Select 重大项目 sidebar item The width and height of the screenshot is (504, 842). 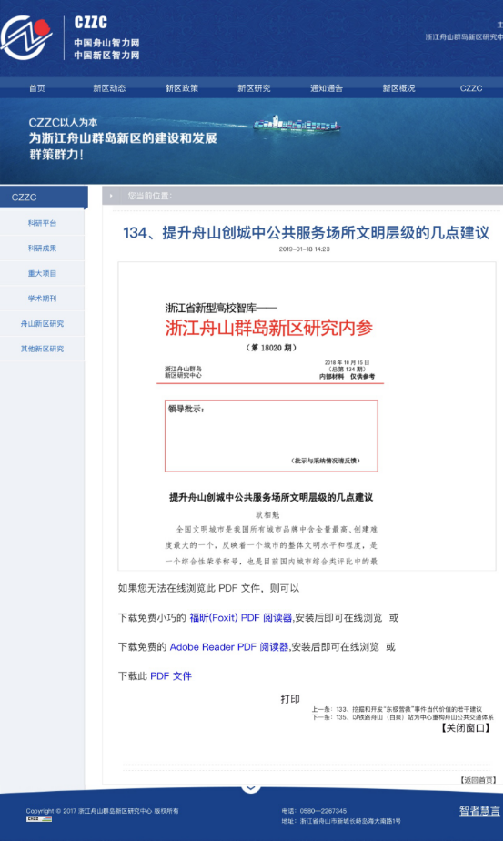(43, 273)
